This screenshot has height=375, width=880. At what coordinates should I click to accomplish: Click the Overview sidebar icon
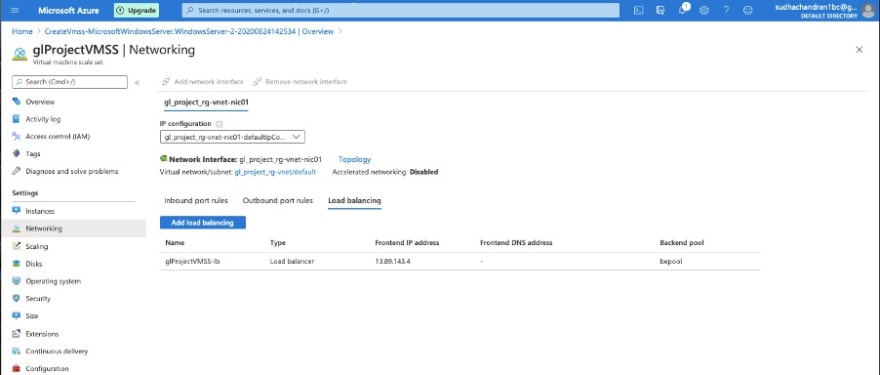(16, 102)
